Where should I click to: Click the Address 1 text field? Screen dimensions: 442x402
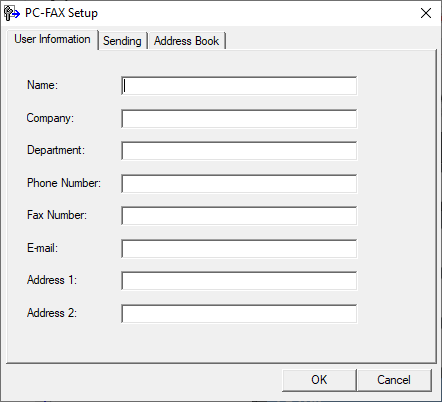(x=239, y=281)
